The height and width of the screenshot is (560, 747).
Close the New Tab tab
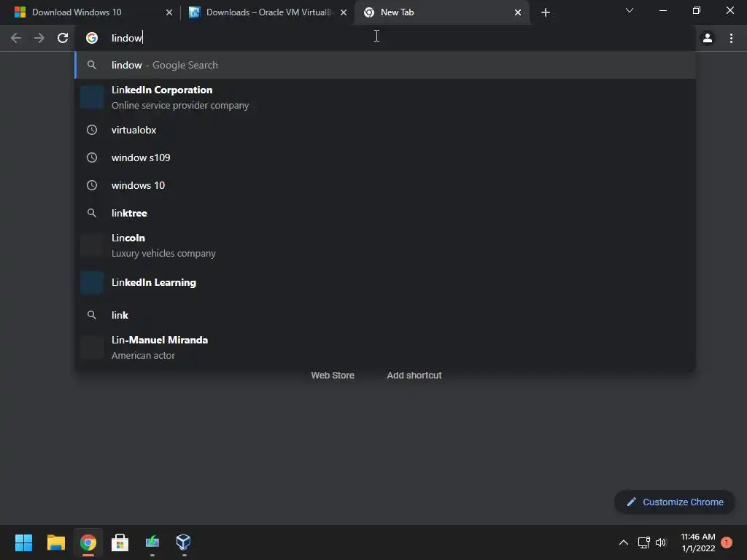(x=518, y=12)
